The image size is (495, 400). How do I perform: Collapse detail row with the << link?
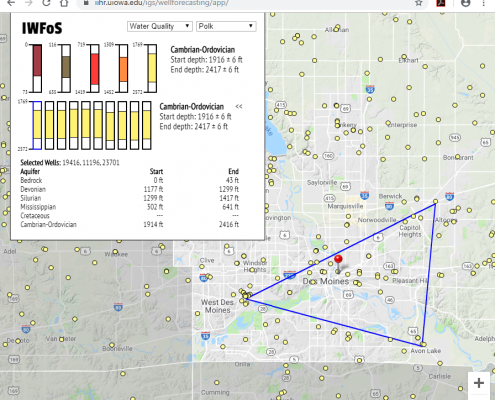(239, 107)
